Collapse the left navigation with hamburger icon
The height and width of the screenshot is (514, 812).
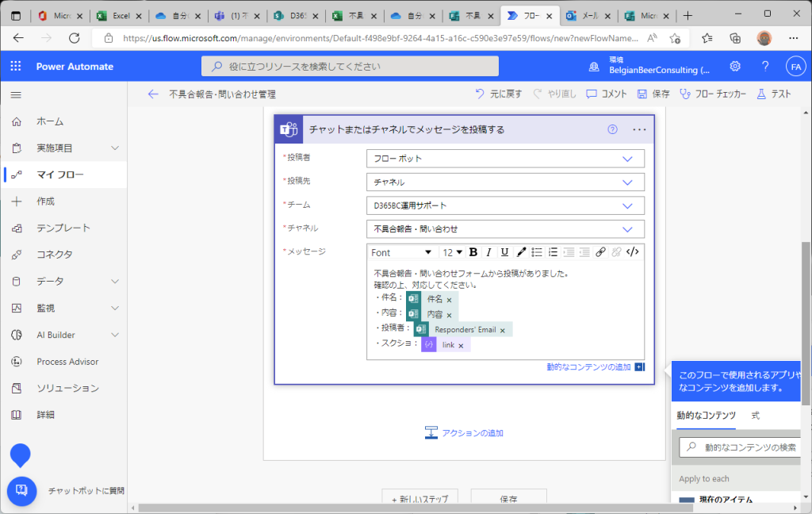(16, 95)
